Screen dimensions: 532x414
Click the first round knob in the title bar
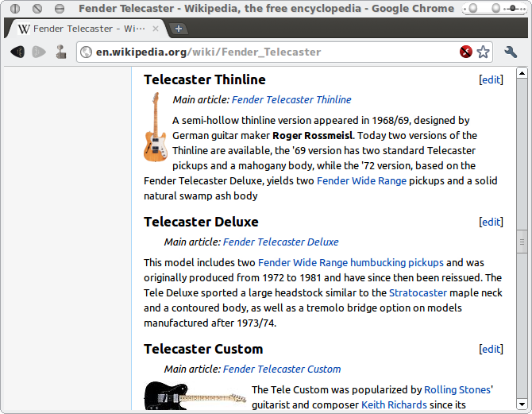coord(473,8)
